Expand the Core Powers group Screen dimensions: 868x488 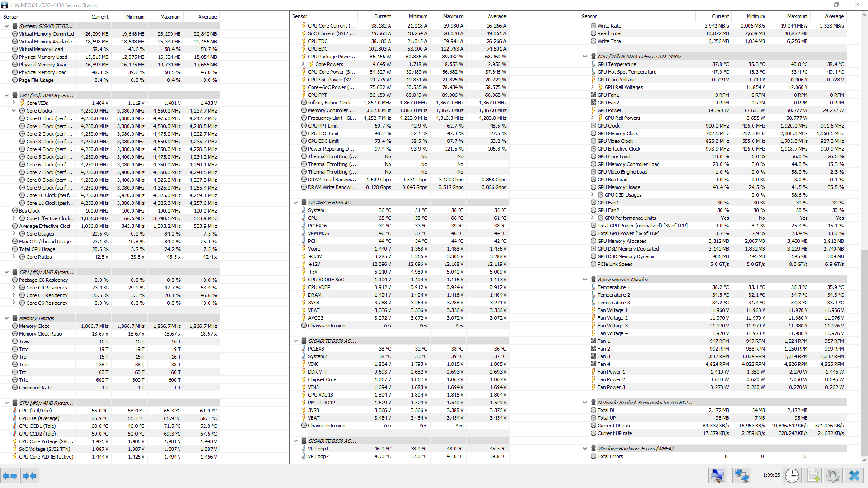302,64
